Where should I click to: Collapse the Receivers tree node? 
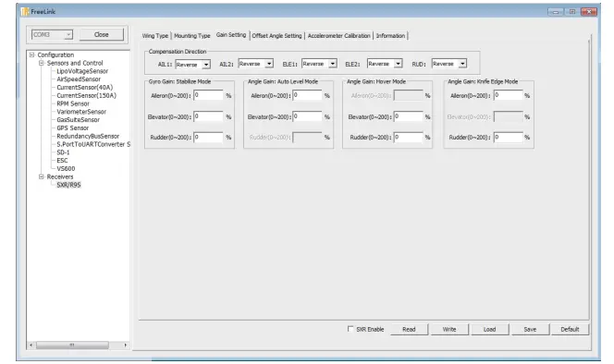(41, 176)
